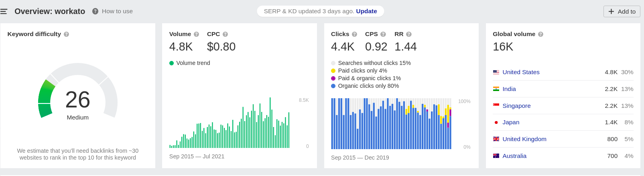Click Sep 2015 — Dec 2019 date range
The width and height of the screenshot is (644, 176).
[x=360, y=158]
